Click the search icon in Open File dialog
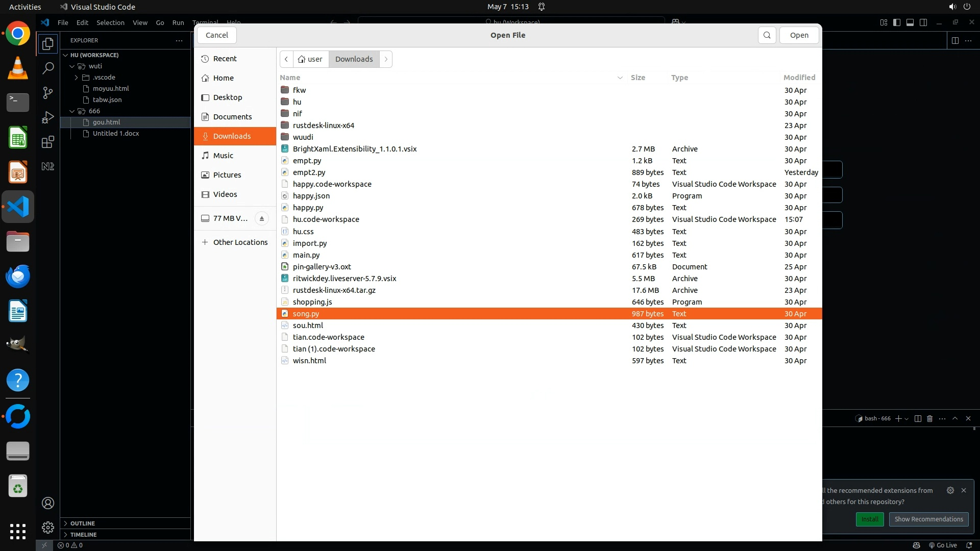Image resolution: width=980 pixels, height=551 pixels. point(767,35)
